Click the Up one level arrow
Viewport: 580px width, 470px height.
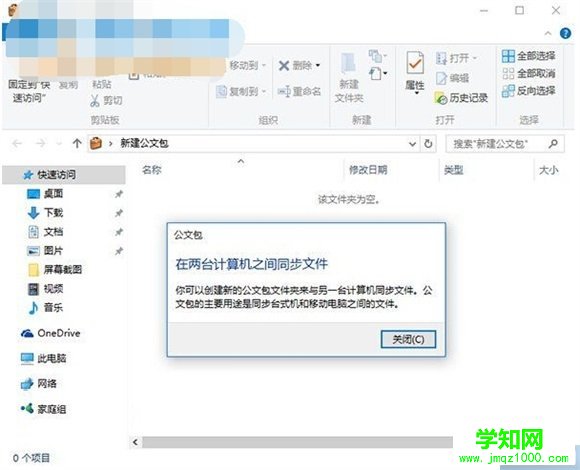[77, 143]
